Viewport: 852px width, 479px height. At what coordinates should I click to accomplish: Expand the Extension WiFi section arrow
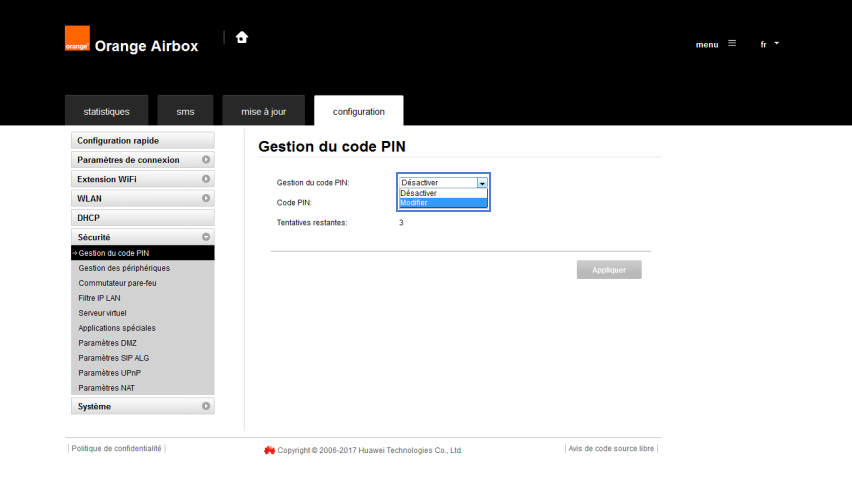point(206,179)
